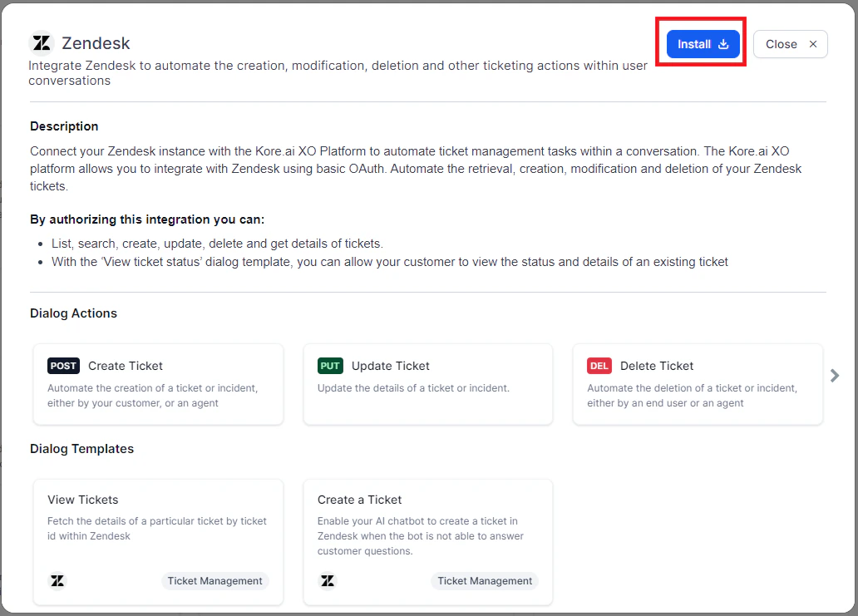
Task: Close the Zendesk integration dialog
Action: click(790, 44)
